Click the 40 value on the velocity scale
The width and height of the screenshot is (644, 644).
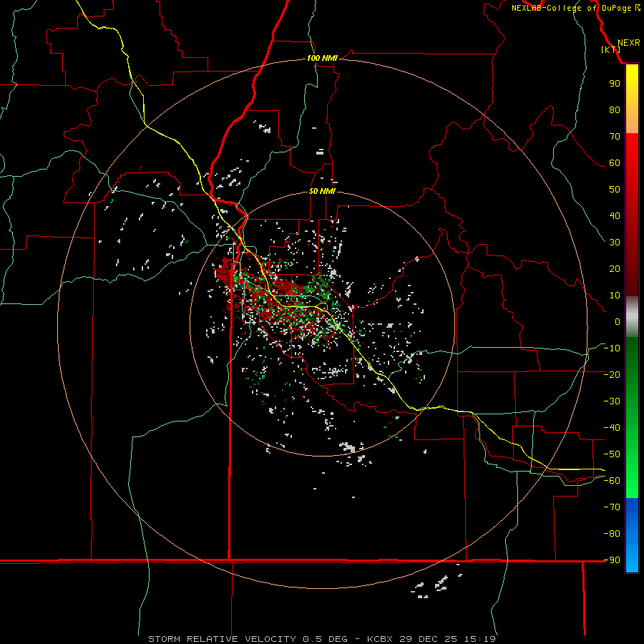coord(615,216)
